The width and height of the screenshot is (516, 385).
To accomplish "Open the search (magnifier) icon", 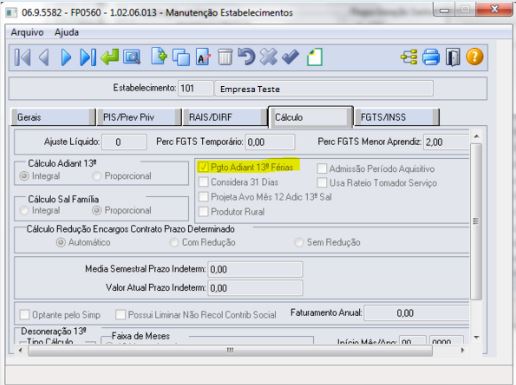I will (132, 57).
